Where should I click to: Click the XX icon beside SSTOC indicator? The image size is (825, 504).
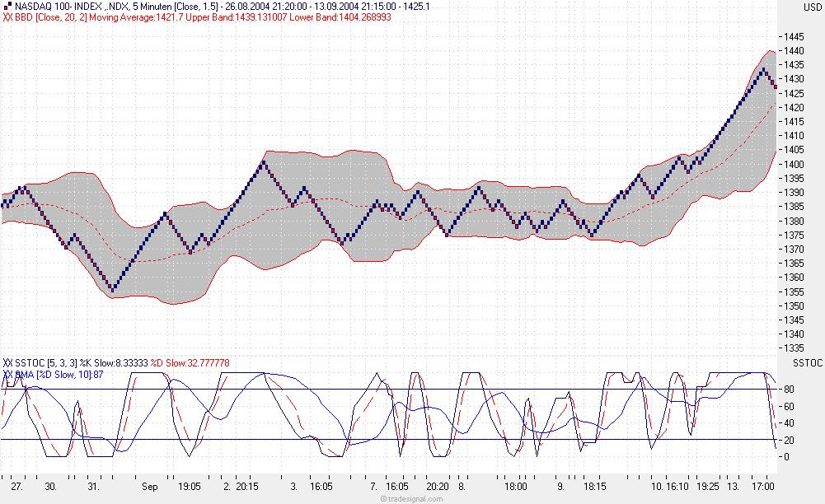7,362
